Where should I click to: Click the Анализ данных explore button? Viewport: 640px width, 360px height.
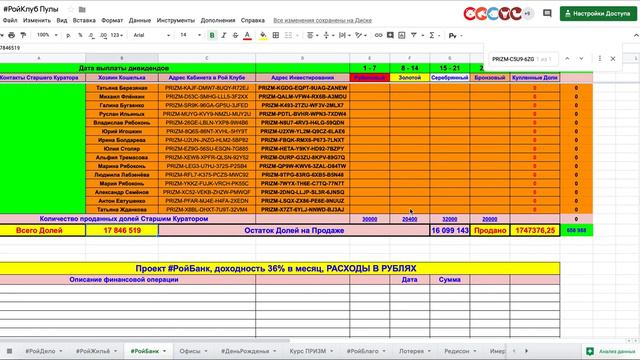[x=611, y=351]
